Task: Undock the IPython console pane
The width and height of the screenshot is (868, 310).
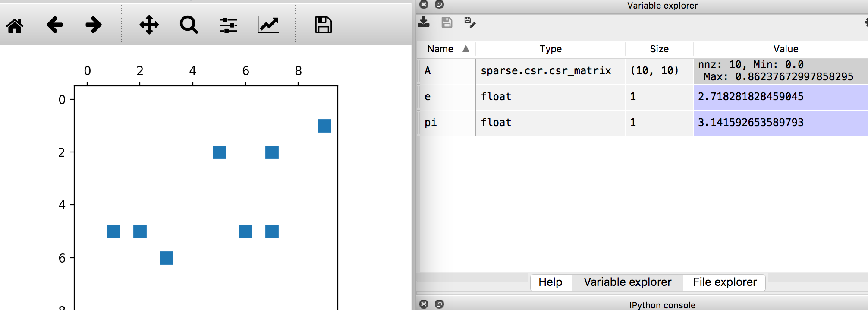Action: pos(439,304)
